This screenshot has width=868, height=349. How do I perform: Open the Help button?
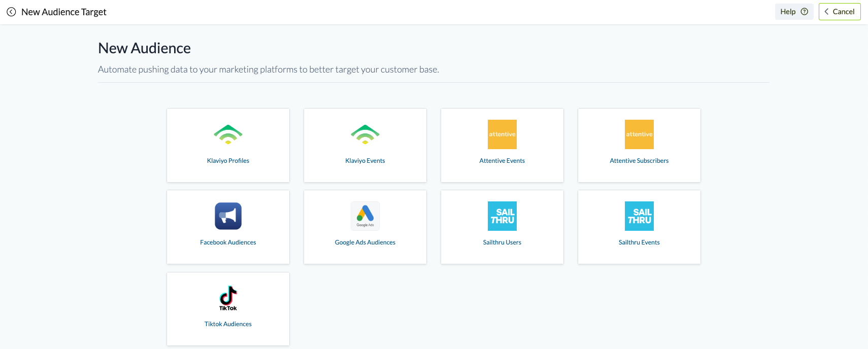tap(794, 12)
